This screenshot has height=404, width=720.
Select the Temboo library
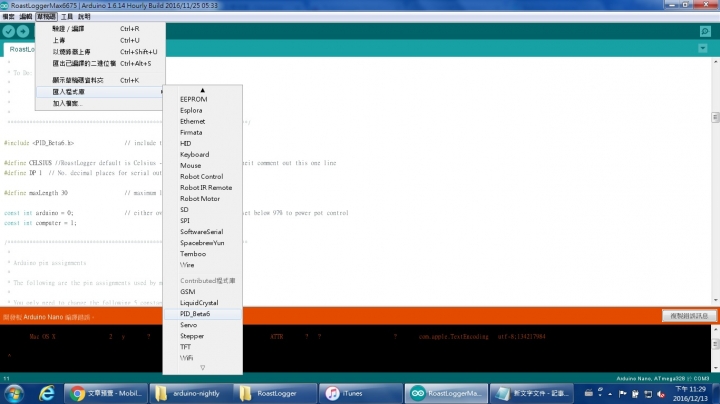tap(202, 253)
